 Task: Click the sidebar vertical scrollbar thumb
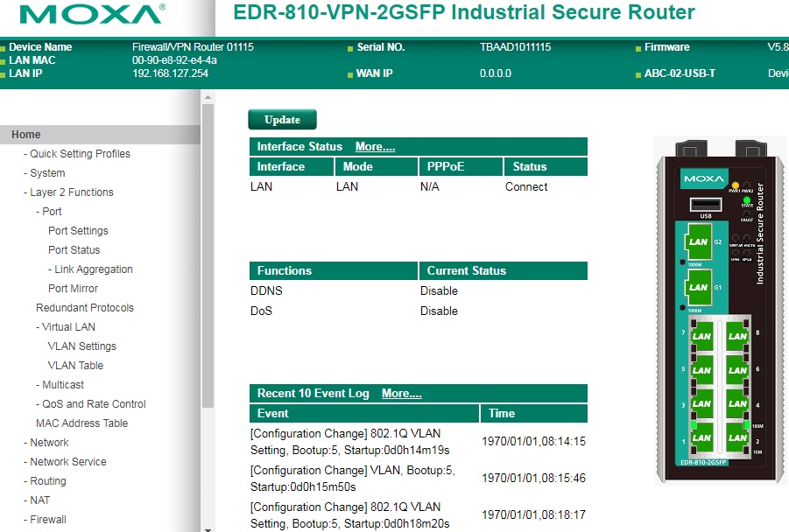[x=208, y=255]
